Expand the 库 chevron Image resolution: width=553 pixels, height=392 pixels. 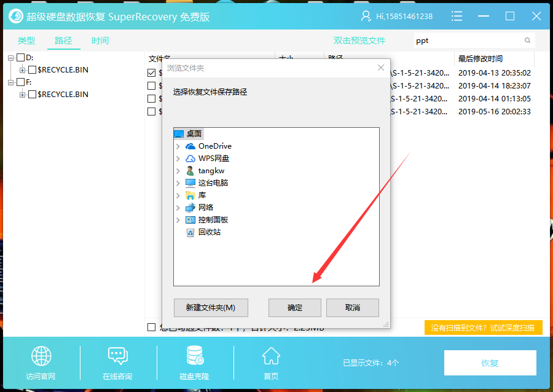coord(178,195)
